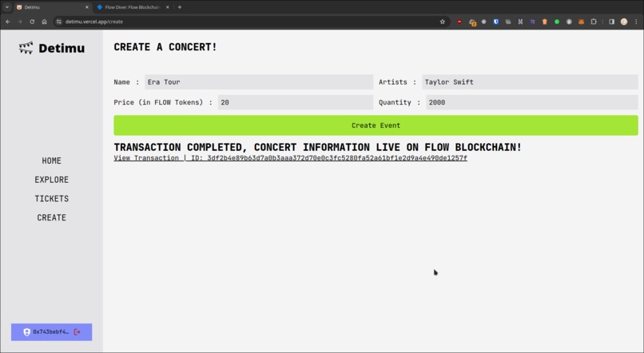Click the browser home icon
This screenshot has height=353, width=644.
tap(45, 22)
